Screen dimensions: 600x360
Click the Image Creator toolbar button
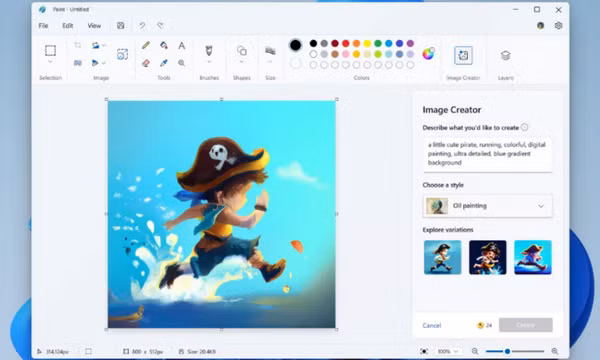click(x=463, y=55)
